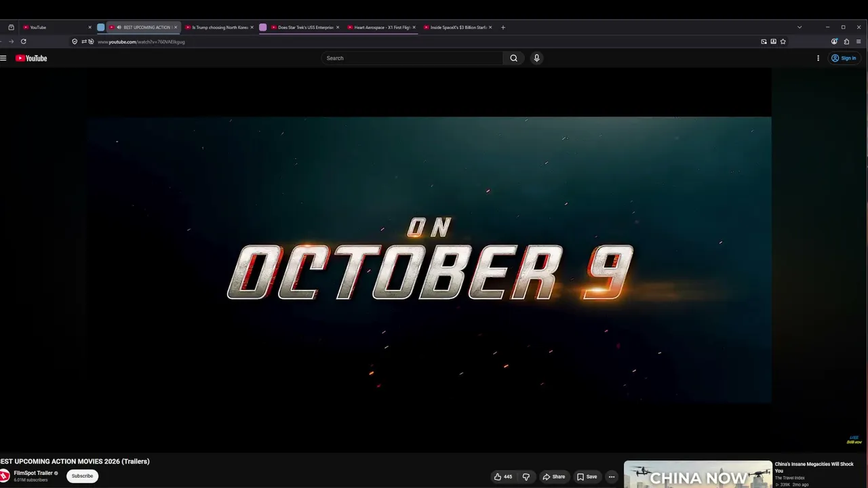Close the Star Trek USS Enterprise tab

tap(337, 27)
